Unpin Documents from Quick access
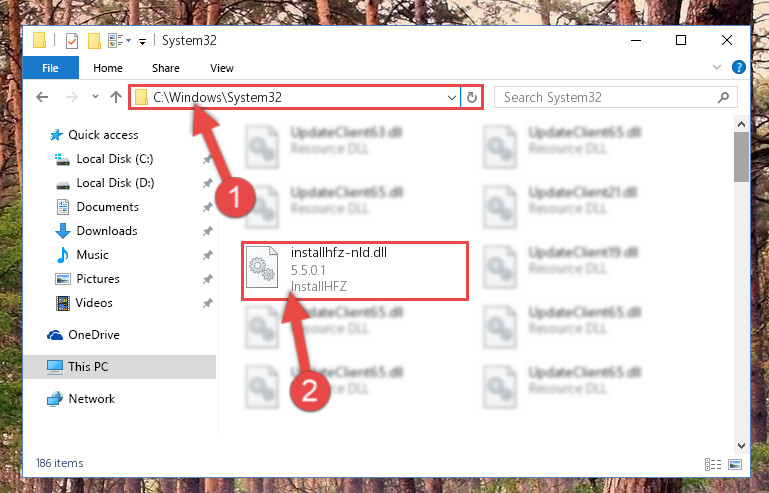The height and width of the screenshot is (493, 769). click(208, 207)
